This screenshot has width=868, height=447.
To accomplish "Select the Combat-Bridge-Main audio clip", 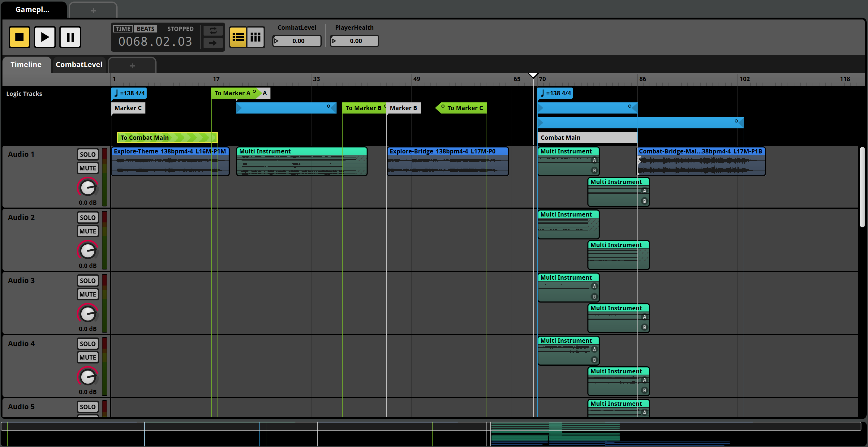I will click(701, 161).
